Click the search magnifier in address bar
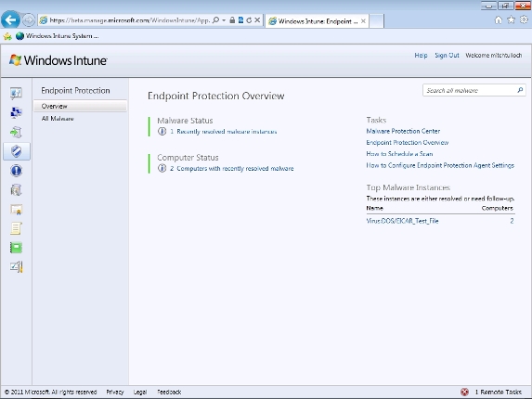532x399 pixels. (x=215, y=20)
